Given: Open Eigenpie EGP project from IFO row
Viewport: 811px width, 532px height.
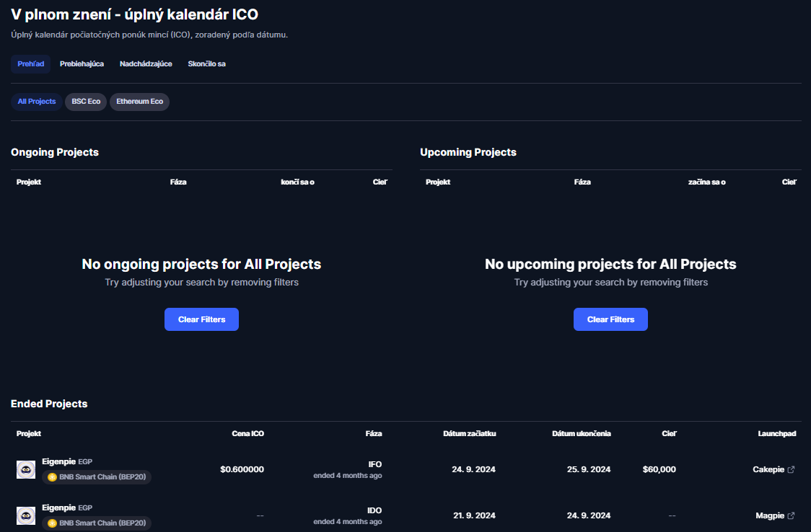Looking at the screenshot, I should coord(58,461).
